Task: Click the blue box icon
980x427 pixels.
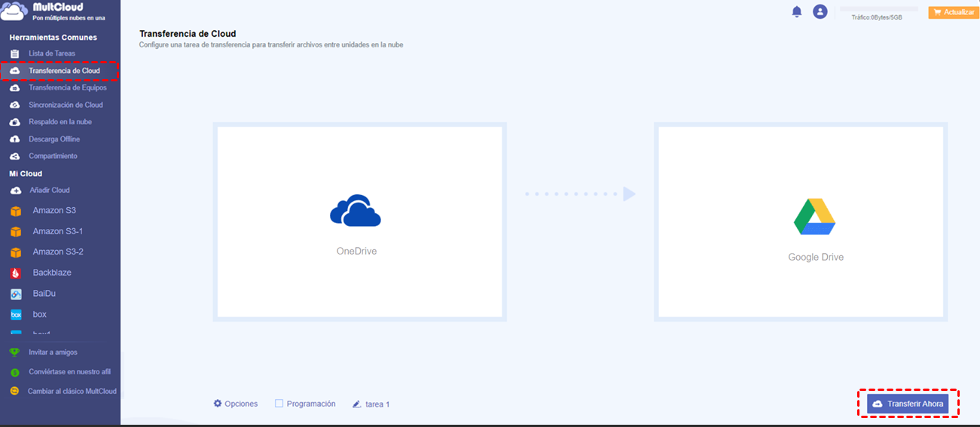Action: point(16,315)
